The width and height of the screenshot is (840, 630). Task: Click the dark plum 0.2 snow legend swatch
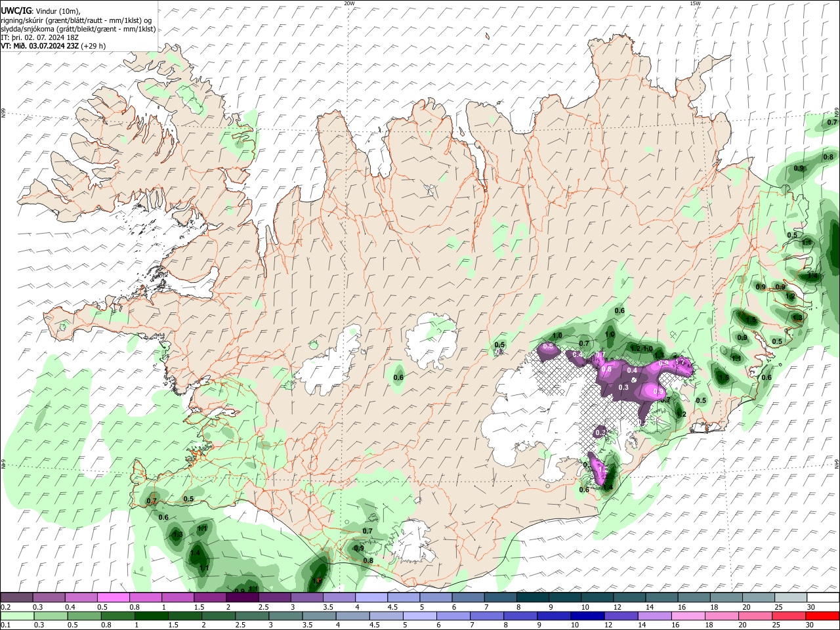[x=16, y=598]
